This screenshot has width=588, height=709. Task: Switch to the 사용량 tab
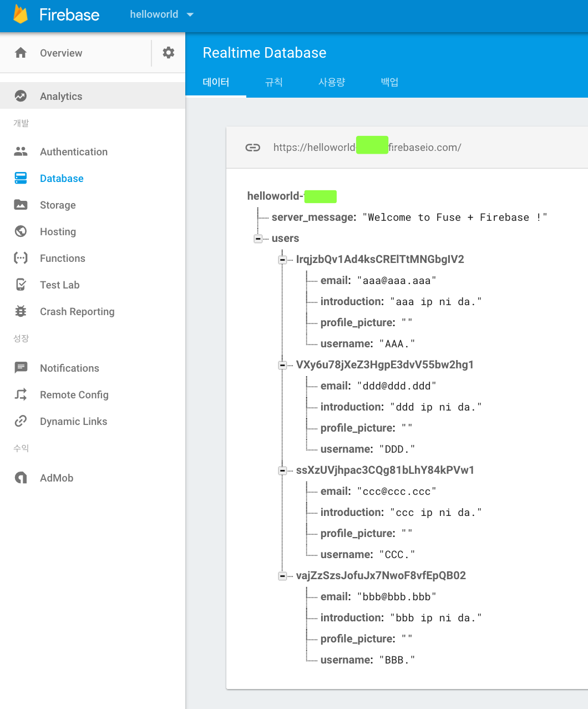pyautogui.click(x=332, y=82)
